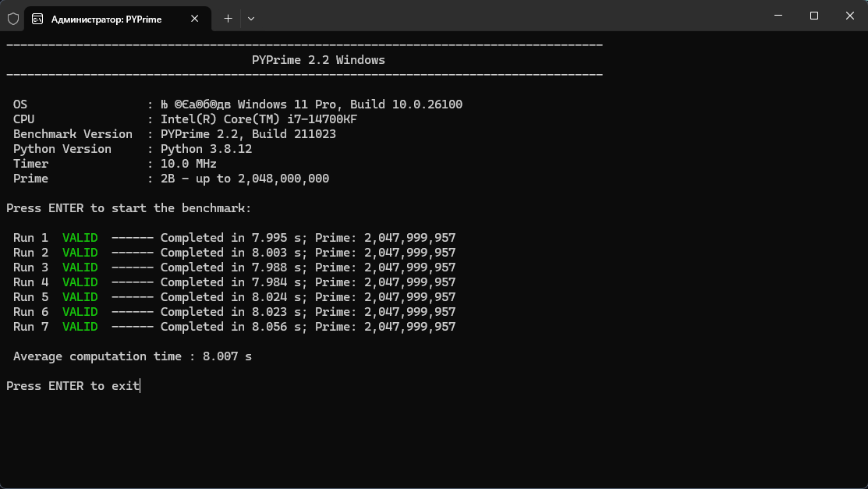Close the PYPrime tab
This screenshot has width=868, height=489.
pos(194,19)
